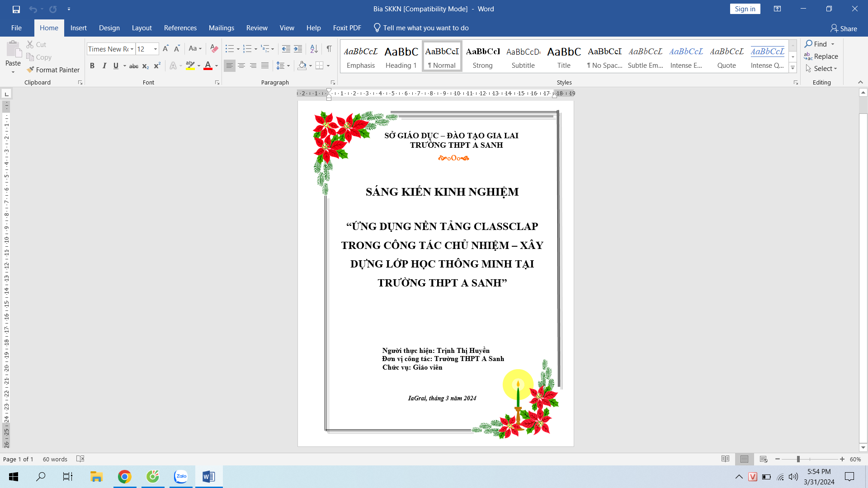Open the Select dropdown in Editing
The width and height of the screenshot is (868, 488).
point(821,69)
